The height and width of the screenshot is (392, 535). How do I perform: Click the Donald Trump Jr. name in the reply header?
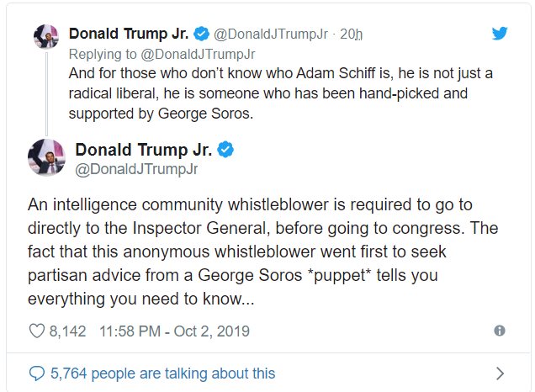129,34
